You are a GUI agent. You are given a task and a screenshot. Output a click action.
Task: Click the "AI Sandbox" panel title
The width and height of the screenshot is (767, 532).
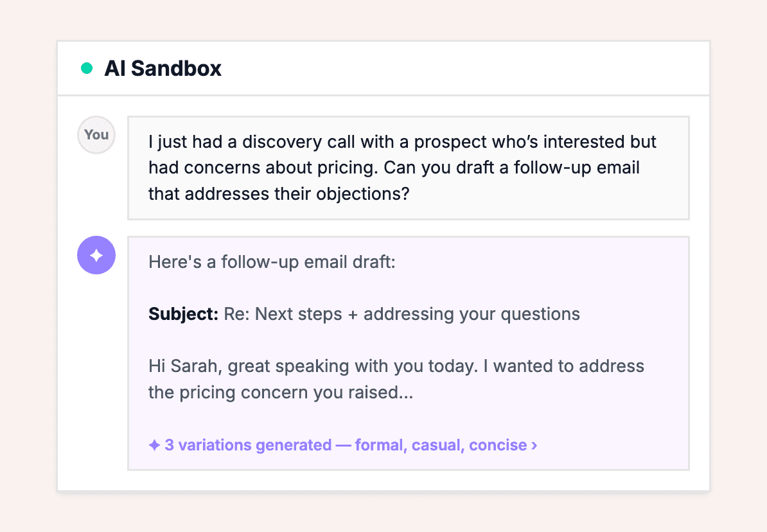tap(163, 69)
